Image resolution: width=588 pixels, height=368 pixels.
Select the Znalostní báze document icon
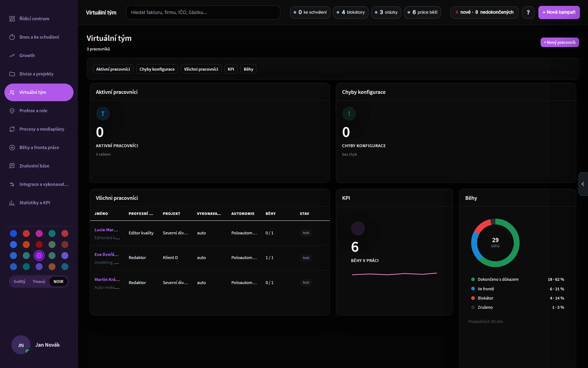pos(12,166)
